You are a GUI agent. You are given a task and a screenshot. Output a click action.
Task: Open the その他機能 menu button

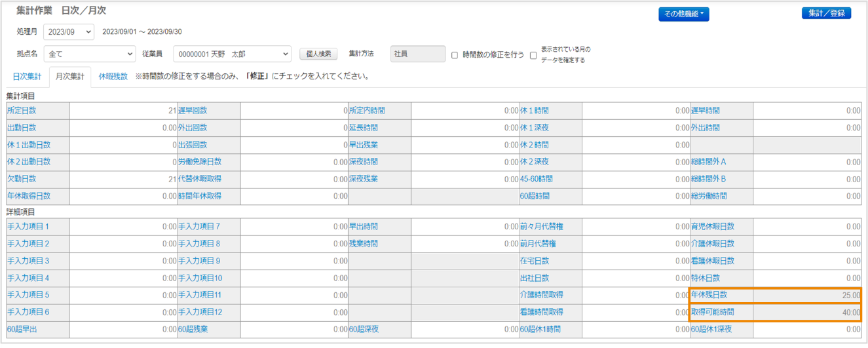tap(683, 14)
